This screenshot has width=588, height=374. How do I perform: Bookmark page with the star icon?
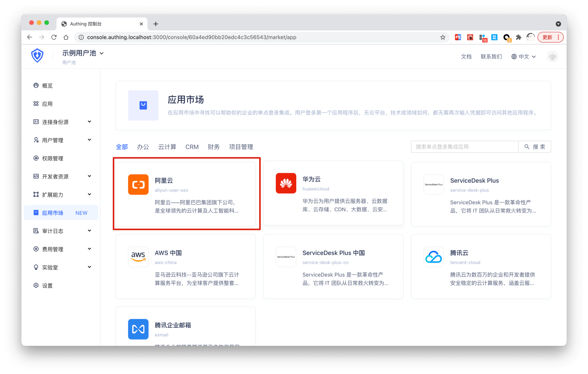click(x=443, y=37)
